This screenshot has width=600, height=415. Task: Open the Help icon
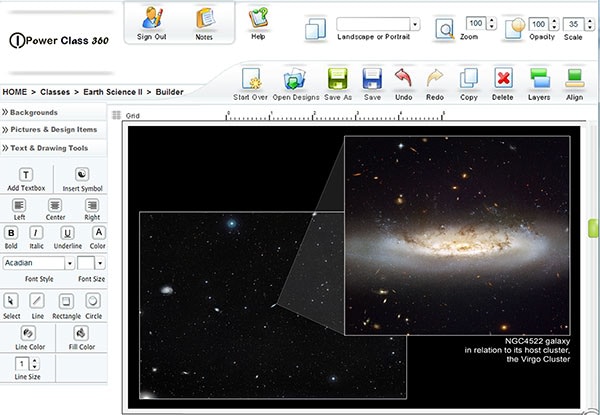258,18
